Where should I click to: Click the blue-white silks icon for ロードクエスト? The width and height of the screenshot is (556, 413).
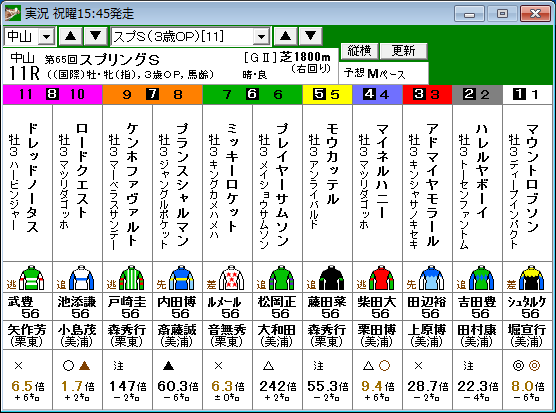(82, 278)
